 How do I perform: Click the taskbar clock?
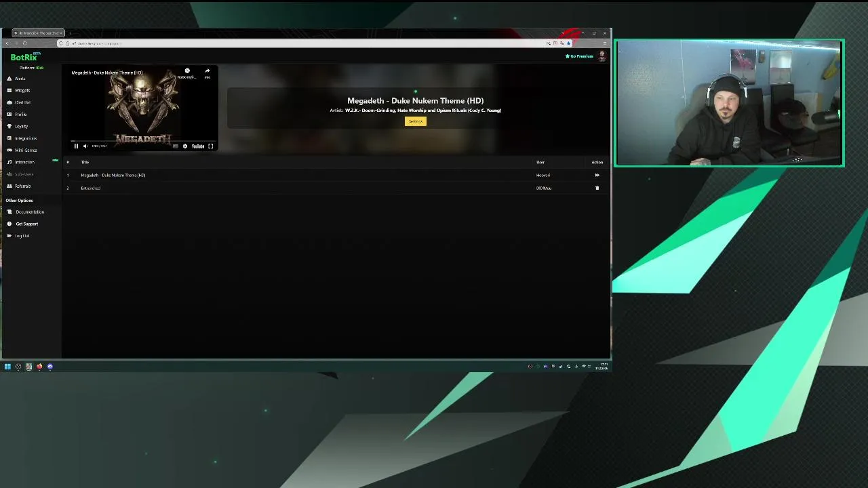[602, 367]
